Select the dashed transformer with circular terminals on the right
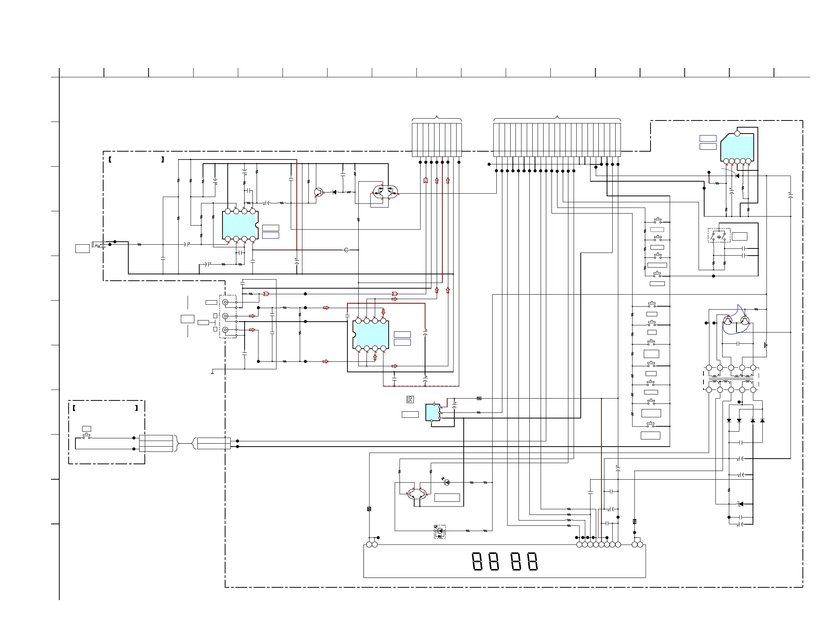840x632 pixels. click(x=731, y=379)
